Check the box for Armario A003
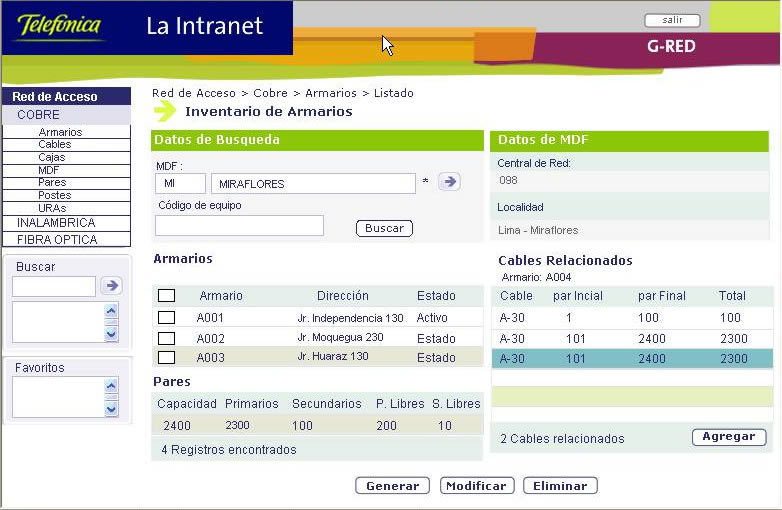Screen dimensions: 782x510 pos(166,357)
